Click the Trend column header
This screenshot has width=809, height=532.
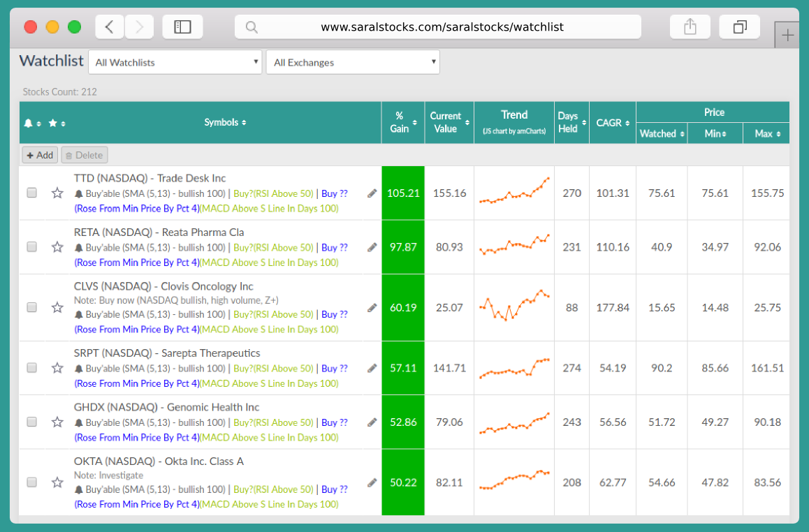click(514, 122)
